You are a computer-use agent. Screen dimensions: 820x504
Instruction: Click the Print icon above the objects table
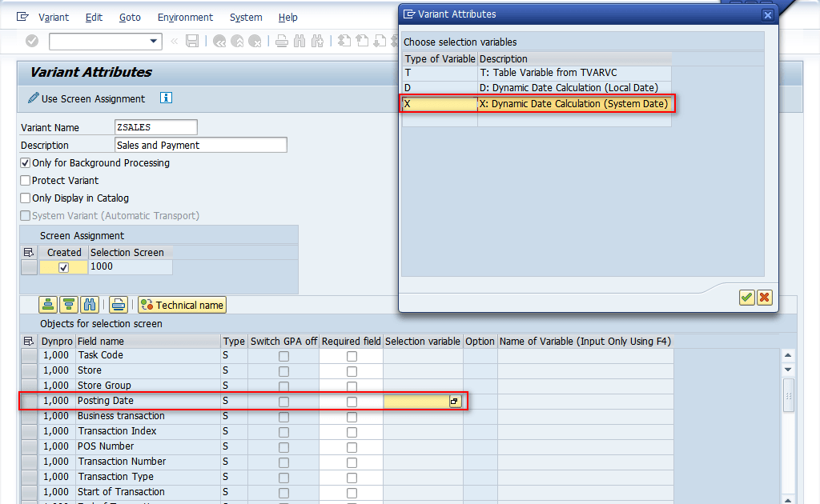tap(119, 305)
